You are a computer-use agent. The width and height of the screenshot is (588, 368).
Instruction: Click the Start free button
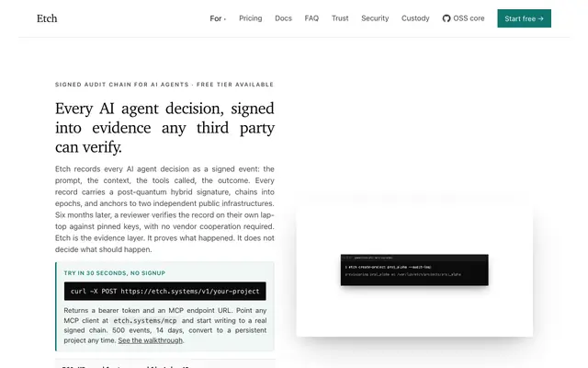point(524,18)
